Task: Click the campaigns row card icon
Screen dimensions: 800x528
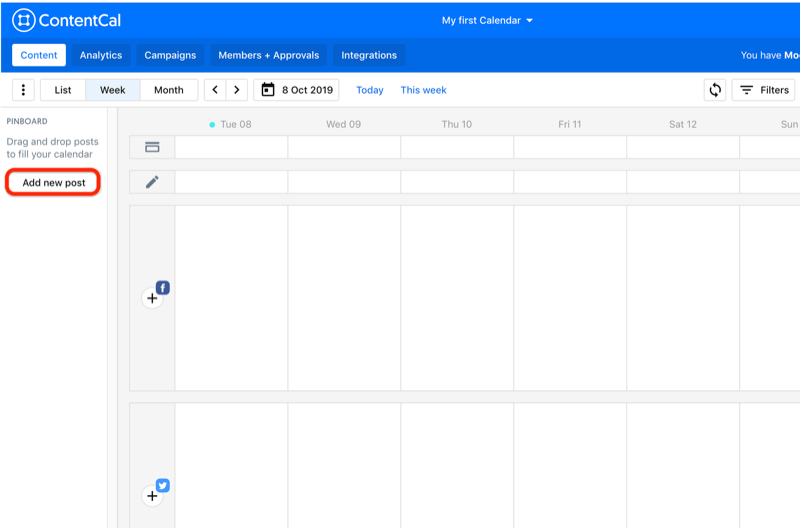Action: (152, 147)
